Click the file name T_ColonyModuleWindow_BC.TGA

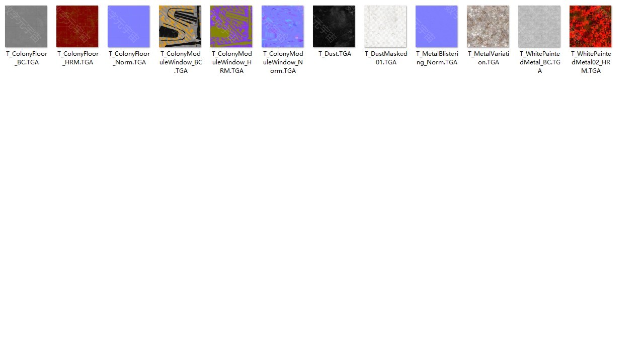pyautogui.click(x=181, y=62)
